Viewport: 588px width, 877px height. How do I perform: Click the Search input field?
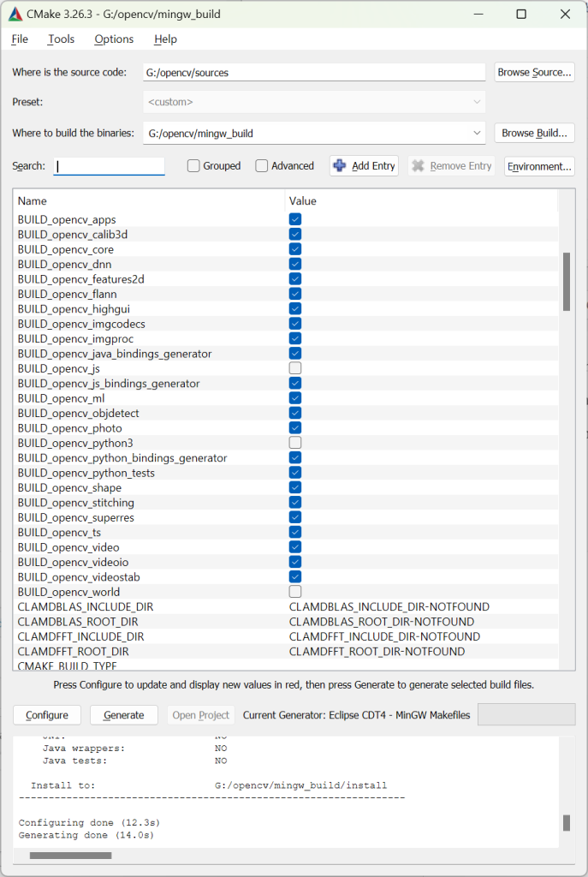pos(109,166)
